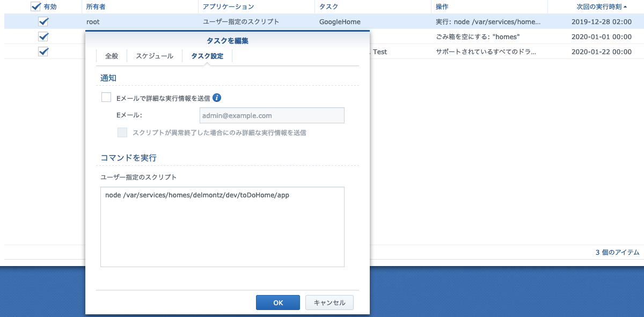Open the スケジュール tab
Image resolution: width=644 pixels, height=317 pixels.
pyautogui.click(x=155, y=56)
